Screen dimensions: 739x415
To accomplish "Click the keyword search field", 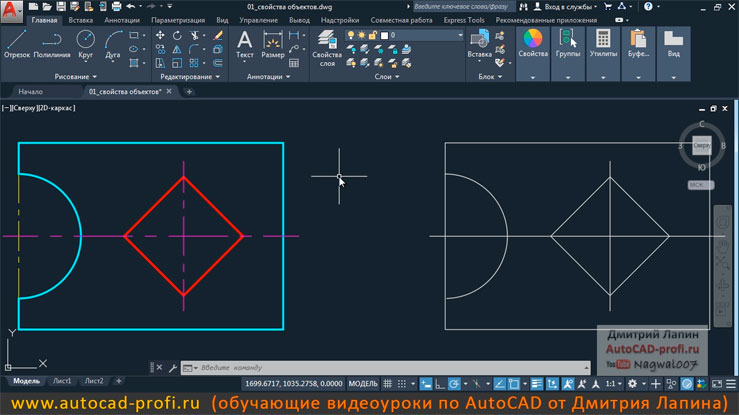I will pyautogui.click(x=464, y=7).
